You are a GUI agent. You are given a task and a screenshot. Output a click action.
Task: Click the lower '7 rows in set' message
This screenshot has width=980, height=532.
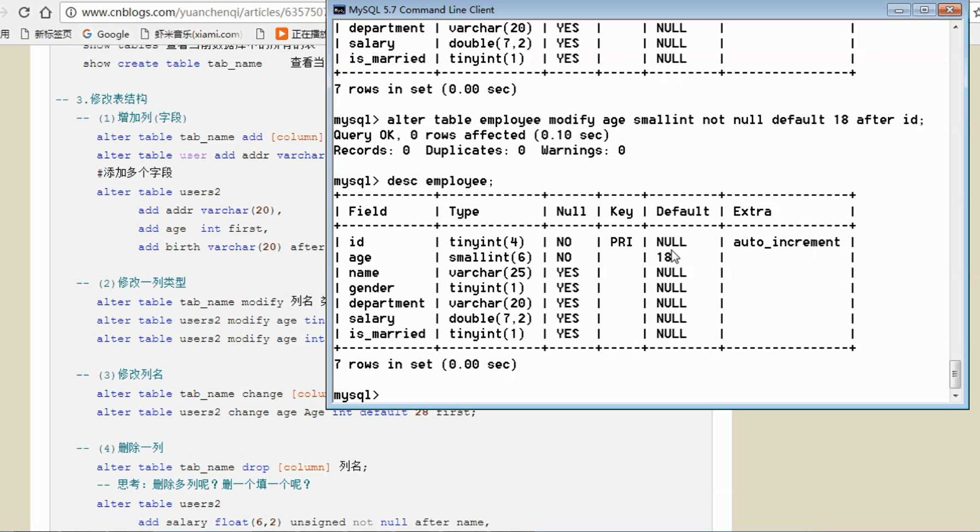pyautogui.click(x=425, y=364)
